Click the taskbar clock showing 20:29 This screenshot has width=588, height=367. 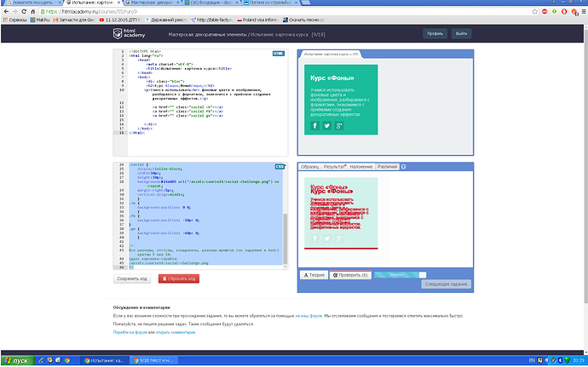pos(579,361)
